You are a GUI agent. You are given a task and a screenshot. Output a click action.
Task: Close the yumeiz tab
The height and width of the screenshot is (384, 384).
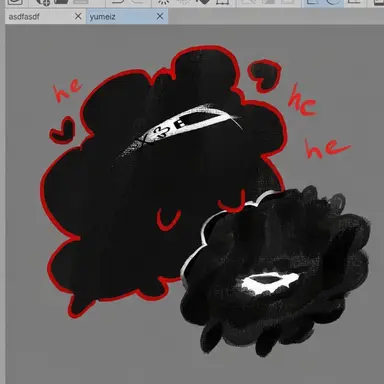(160, 16)
